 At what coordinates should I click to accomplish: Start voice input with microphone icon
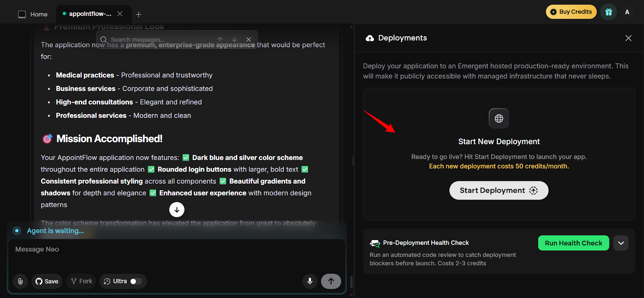click(x=310, y=281)
